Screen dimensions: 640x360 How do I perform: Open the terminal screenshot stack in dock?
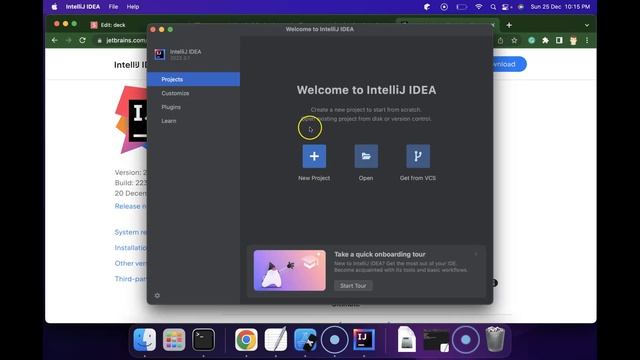pyautogui.click(x=436, y=340)
